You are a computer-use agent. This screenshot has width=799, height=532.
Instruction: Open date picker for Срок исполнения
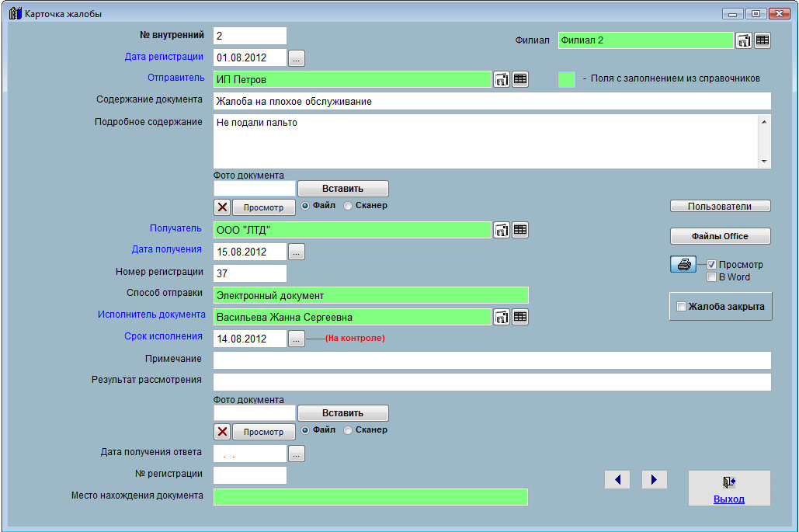tap(297, 339)
